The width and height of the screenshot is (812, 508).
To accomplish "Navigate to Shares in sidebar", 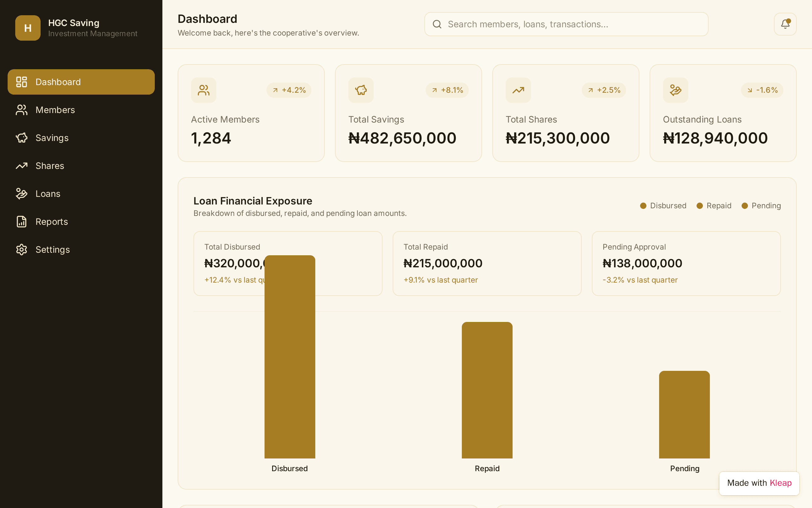I will point(81,166).
